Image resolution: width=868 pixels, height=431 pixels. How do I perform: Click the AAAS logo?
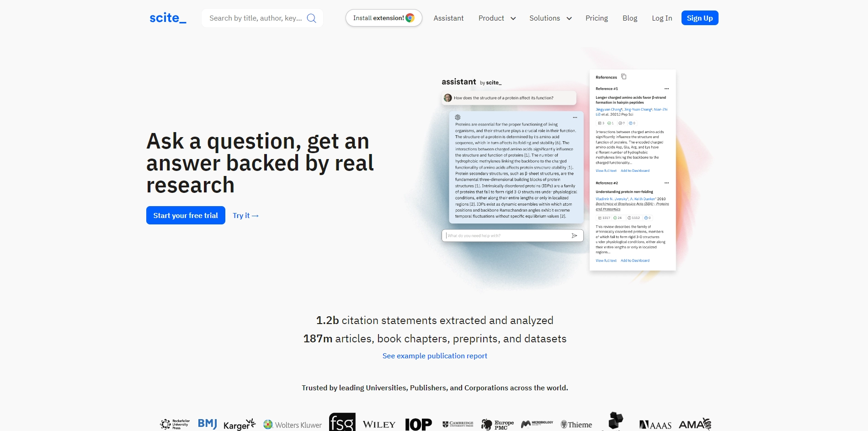coord(655,425)
